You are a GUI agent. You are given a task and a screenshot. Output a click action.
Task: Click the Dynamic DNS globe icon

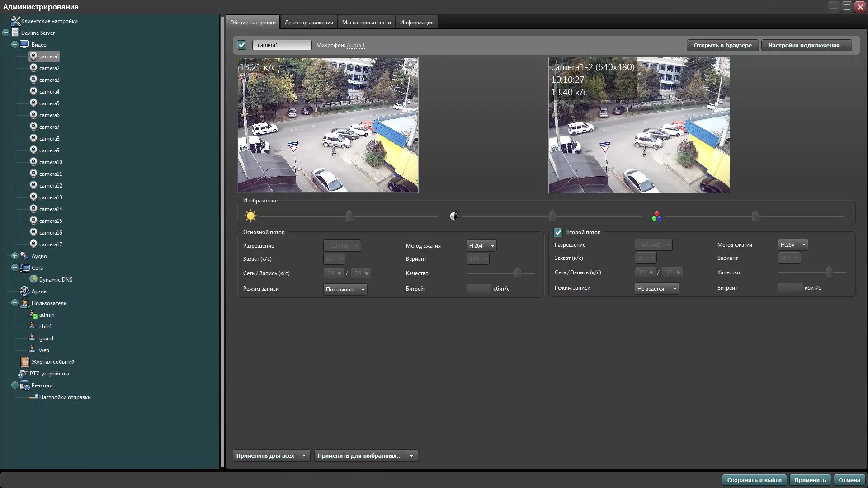33,279
